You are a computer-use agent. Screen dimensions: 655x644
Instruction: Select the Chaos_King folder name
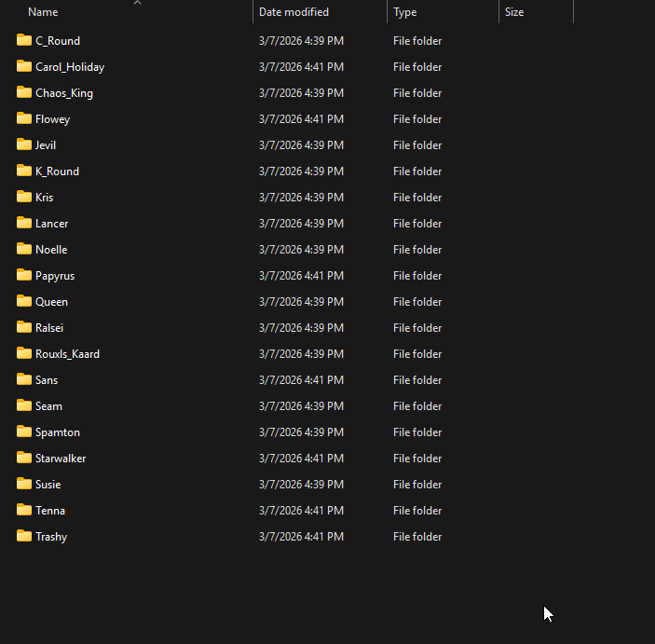coord(64,93)
